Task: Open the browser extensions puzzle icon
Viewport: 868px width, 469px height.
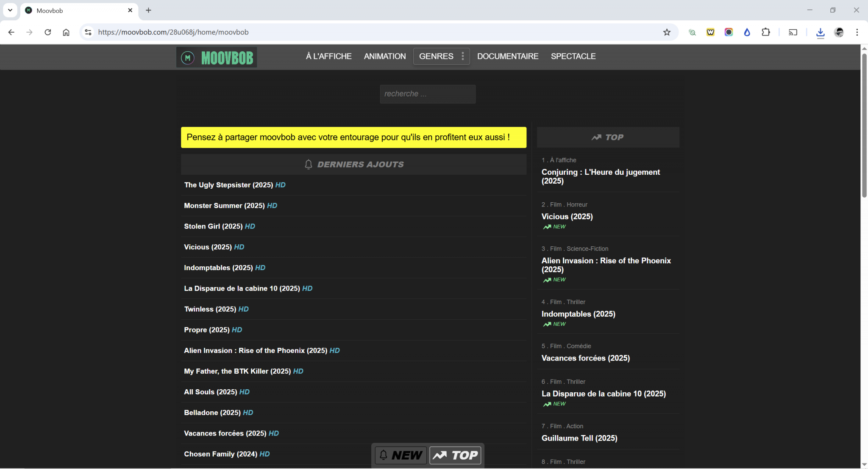Action: point(766,32)
